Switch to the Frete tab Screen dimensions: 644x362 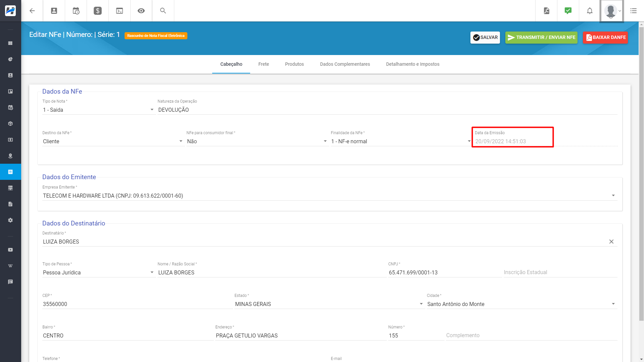coord(264,64)
